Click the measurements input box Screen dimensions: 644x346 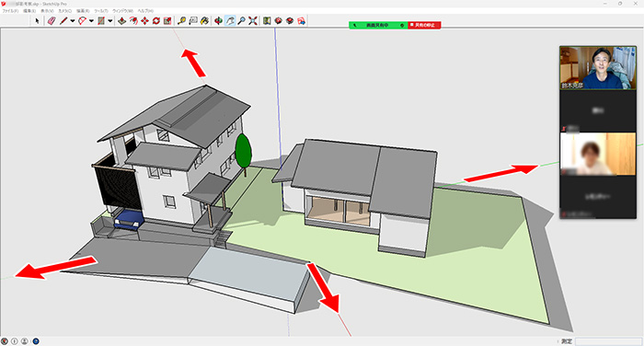click(608, 341)
